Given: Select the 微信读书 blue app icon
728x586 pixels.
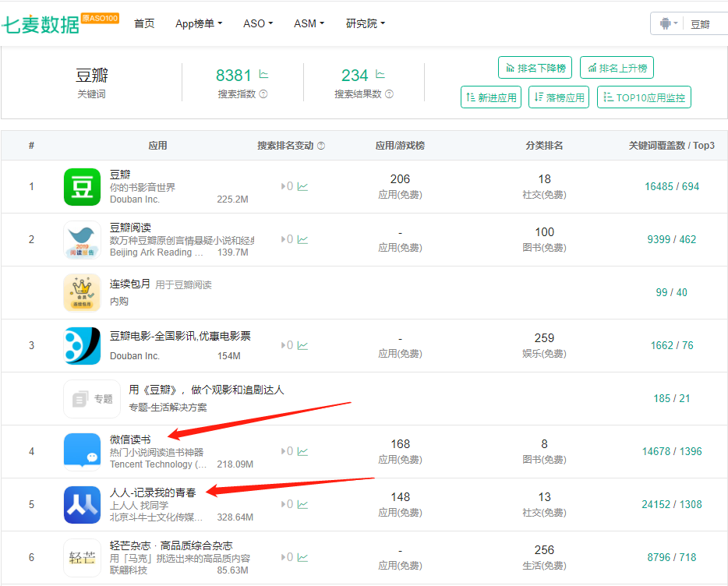Looking at the screenshot, I should (82, 452).
